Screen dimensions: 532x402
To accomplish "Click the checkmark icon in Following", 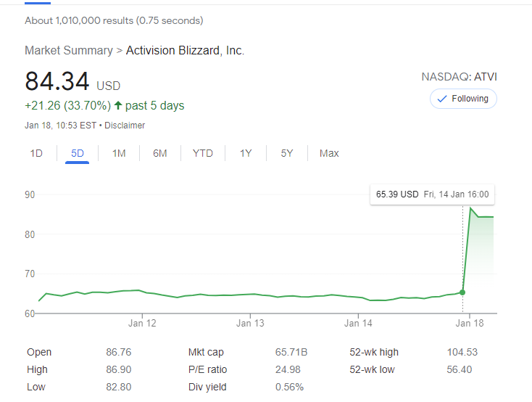I will click(442, 99).
